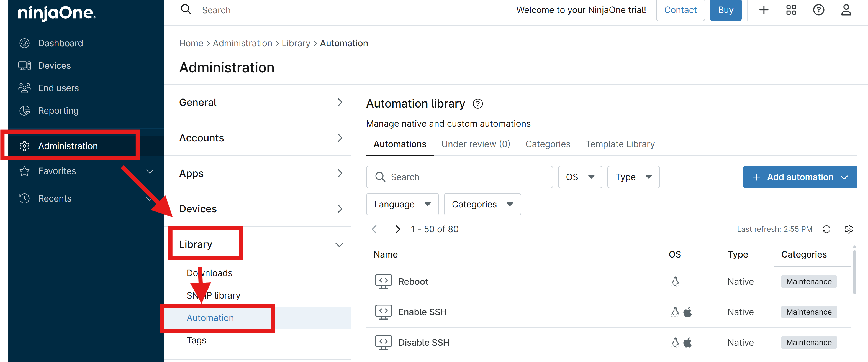Click the NinjaOne logo
The width and height of the screenshot is (868, 362).
coord(57,13)
